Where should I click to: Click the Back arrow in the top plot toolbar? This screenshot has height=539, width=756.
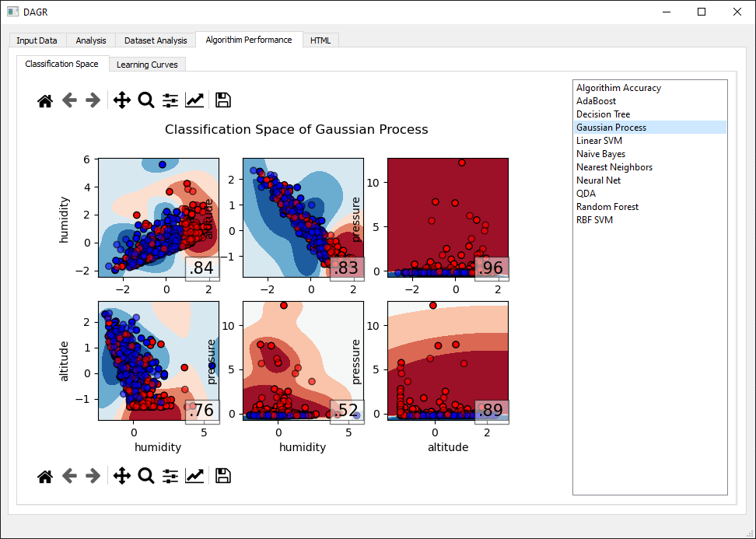(x=69, y=100)
